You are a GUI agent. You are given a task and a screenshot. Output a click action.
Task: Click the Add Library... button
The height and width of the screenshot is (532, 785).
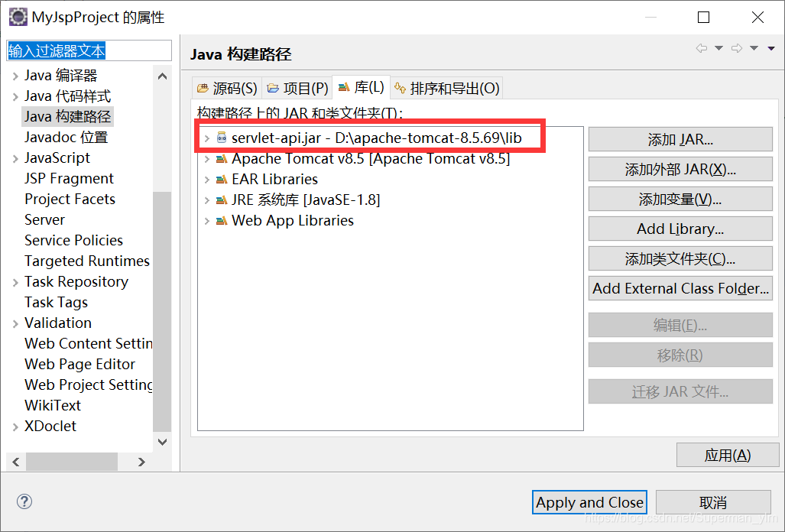click(680, 229)
